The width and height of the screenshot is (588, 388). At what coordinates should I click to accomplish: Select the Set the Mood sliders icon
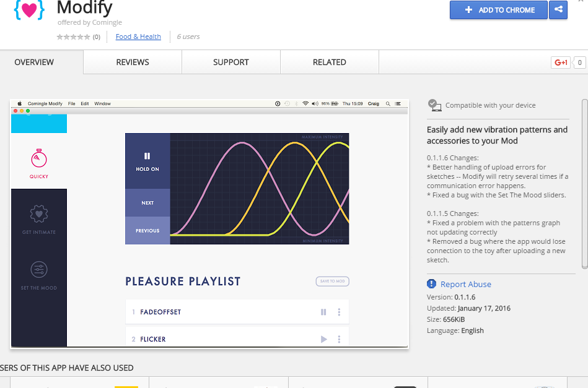tap(39, 270)
